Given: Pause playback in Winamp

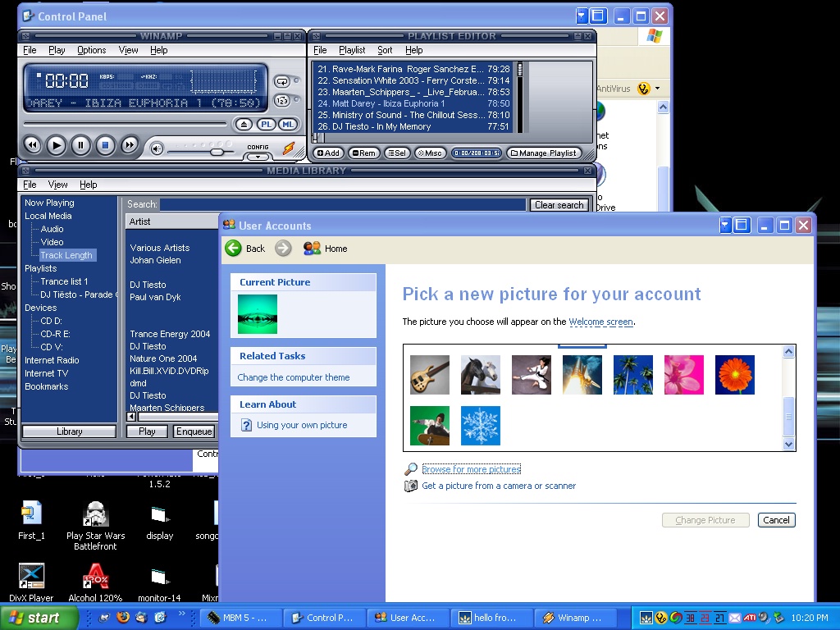Looking at the screenshot, I should pyautogui.click(x=81, y=145).
